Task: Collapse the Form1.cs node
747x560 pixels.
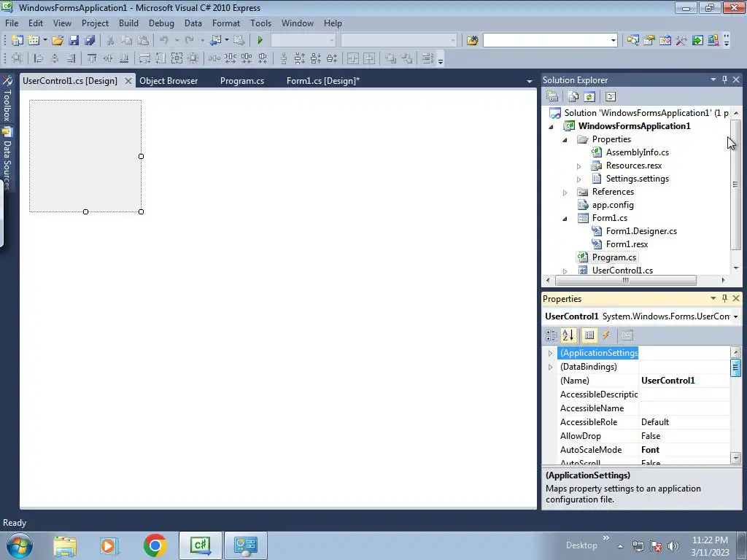Action: pyautogui.click(x=565, y=219)
